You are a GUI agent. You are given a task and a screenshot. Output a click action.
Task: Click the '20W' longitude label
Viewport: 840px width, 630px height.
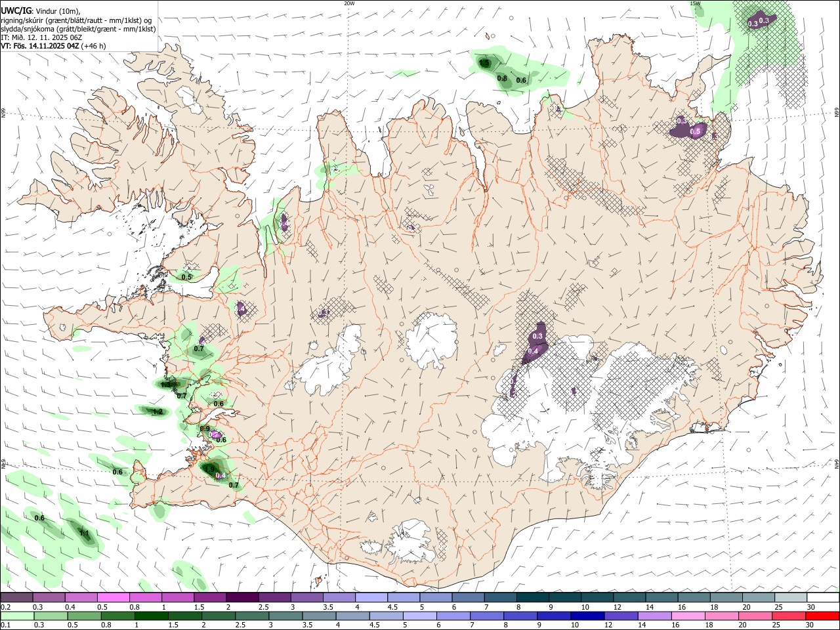(x=349, y=3)
